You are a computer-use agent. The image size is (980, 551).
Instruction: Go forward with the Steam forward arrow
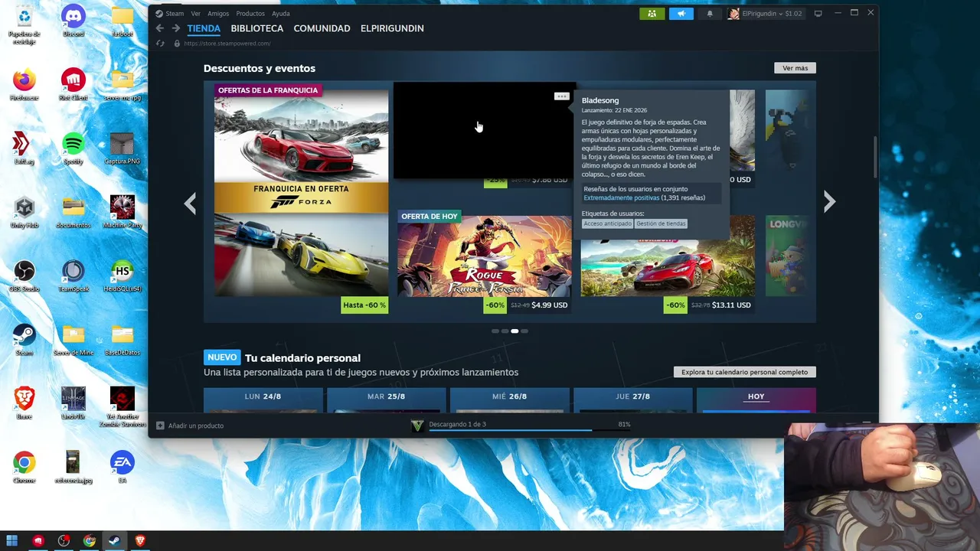(x=176, y=28)
